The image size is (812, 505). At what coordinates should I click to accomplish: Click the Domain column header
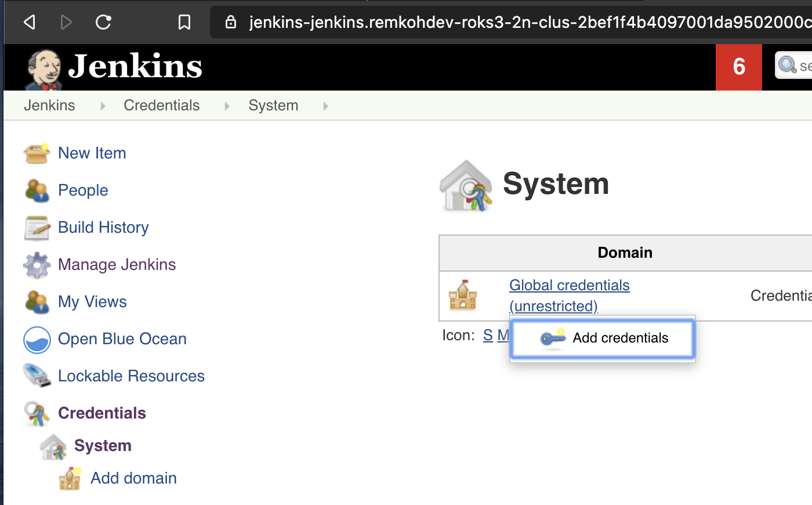tap(625, 252)
